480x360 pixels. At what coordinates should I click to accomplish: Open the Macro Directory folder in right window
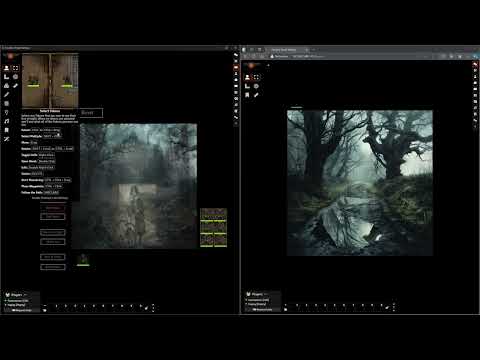pyautogui.click(x=286, y=310)
